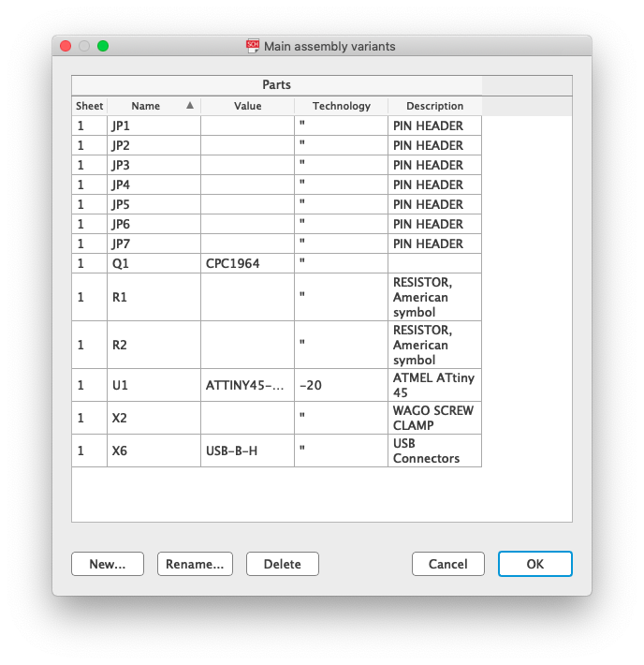Click the Sheet column header

[90, 106]
